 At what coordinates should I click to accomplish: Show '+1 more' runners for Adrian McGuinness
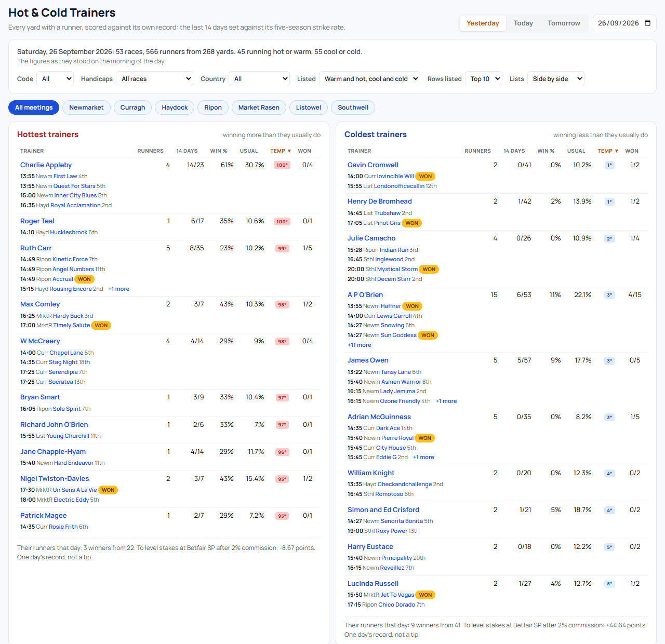pos(423,457)
